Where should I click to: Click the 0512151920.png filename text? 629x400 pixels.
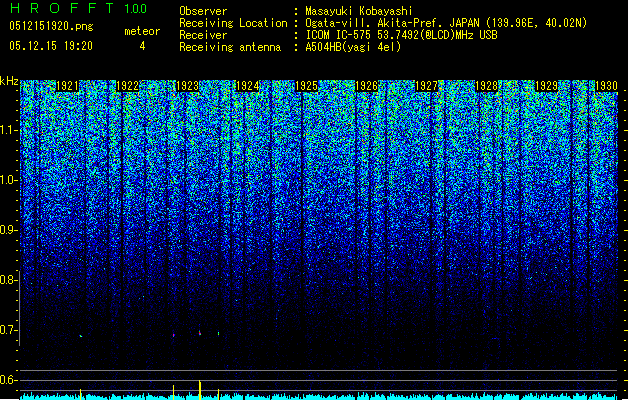tap(51, 26)
